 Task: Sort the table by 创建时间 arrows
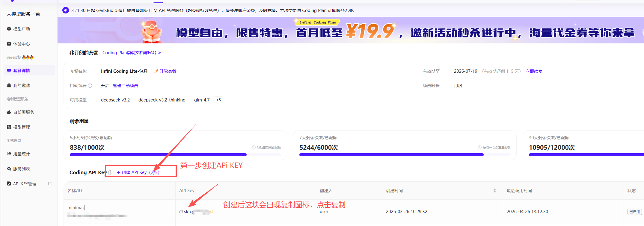[x=494, y=191]
